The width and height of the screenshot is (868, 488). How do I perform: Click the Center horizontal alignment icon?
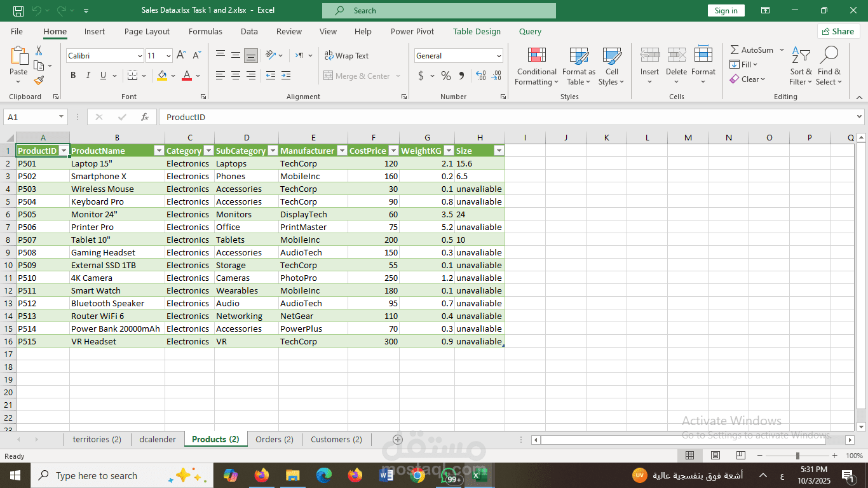click(236, 76)
